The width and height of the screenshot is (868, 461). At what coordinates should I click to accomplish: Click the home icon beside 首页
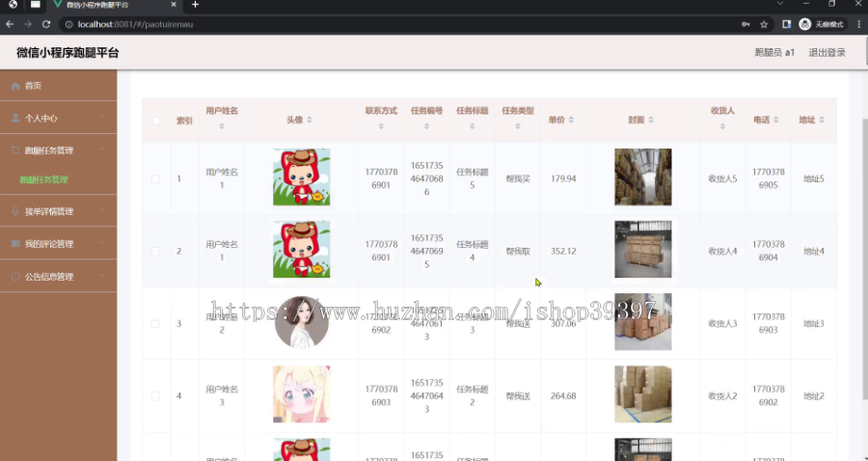pos(15,86)
